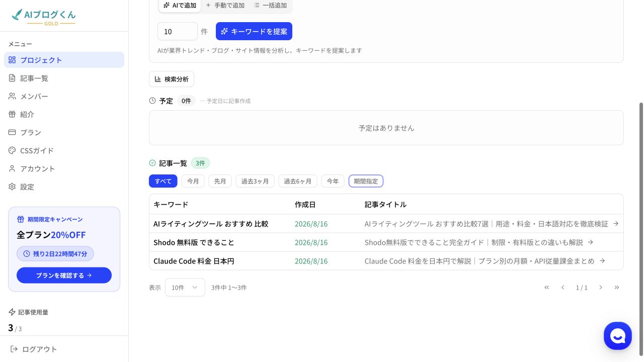This screenshot has height=362, width=644.
Task: Click the 残り2日22時間47分 countdown badge
Action: click(55, 253)
